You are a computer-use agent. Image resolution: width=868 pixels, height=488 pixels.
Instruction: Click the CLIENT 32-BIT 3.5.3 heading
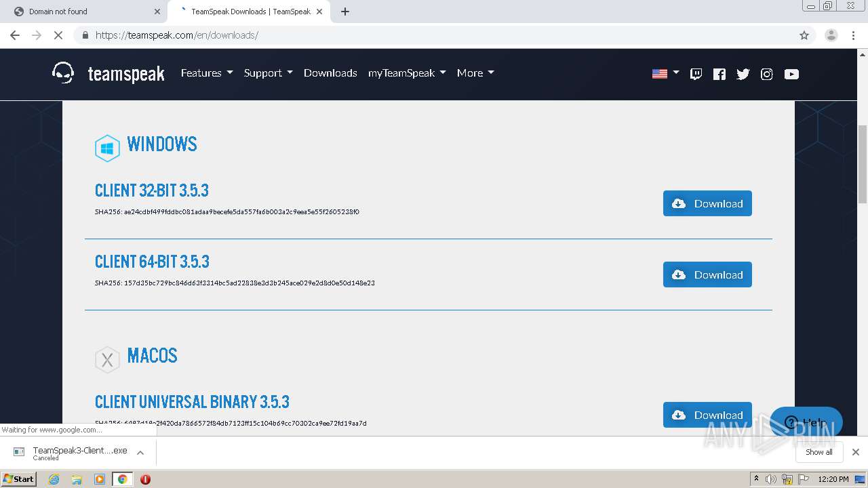click(x=152, y=190)
